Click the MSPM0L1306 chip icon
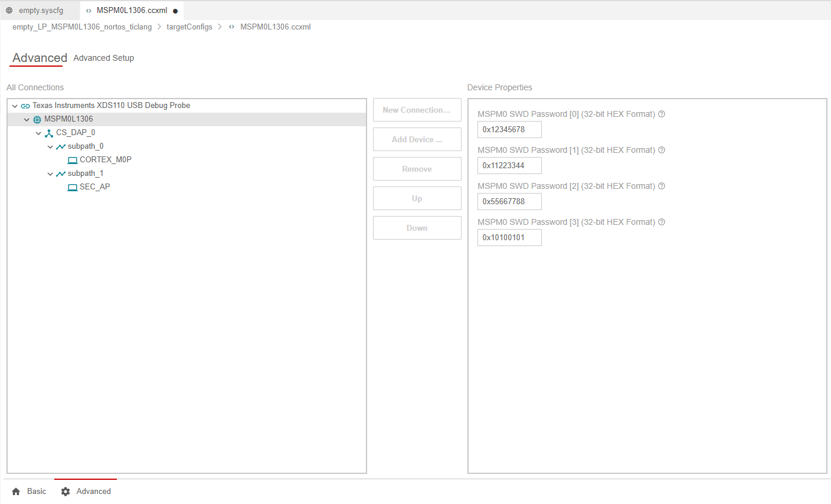The width and height of the screenshot is (831, 504). click(37, 120)
